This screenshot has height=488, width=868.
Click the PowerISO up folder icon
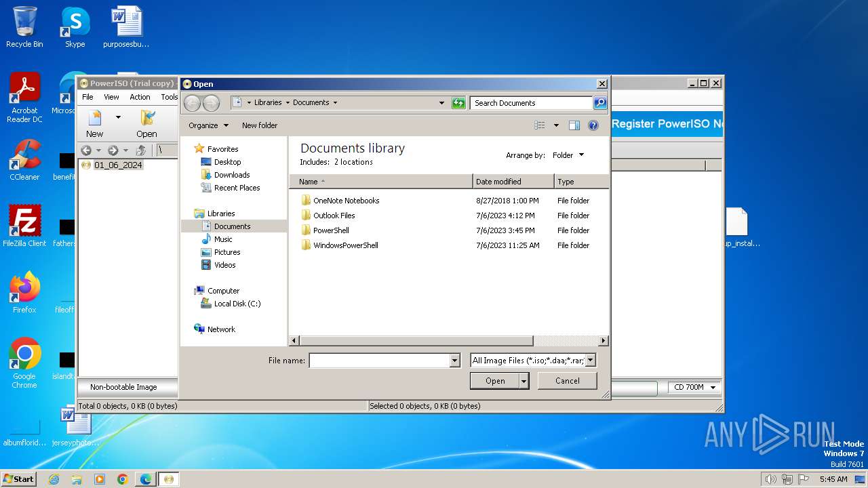(141, 150)
